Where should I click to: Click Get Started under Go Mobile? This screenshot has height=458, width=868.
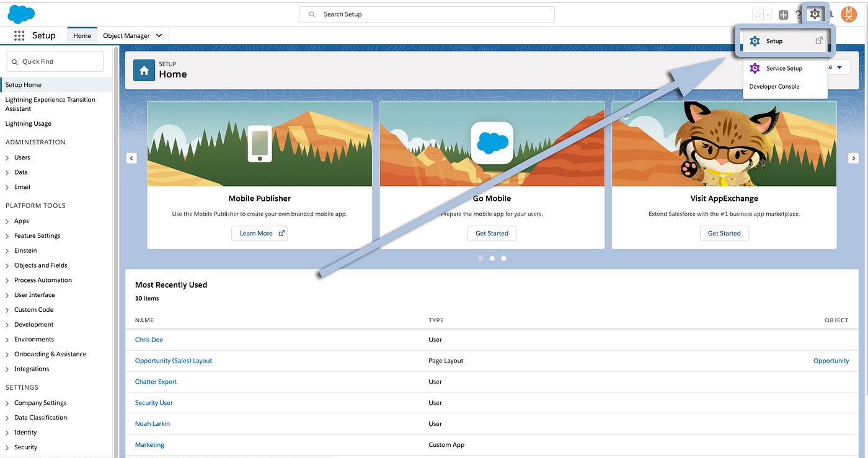coord(492,233)
